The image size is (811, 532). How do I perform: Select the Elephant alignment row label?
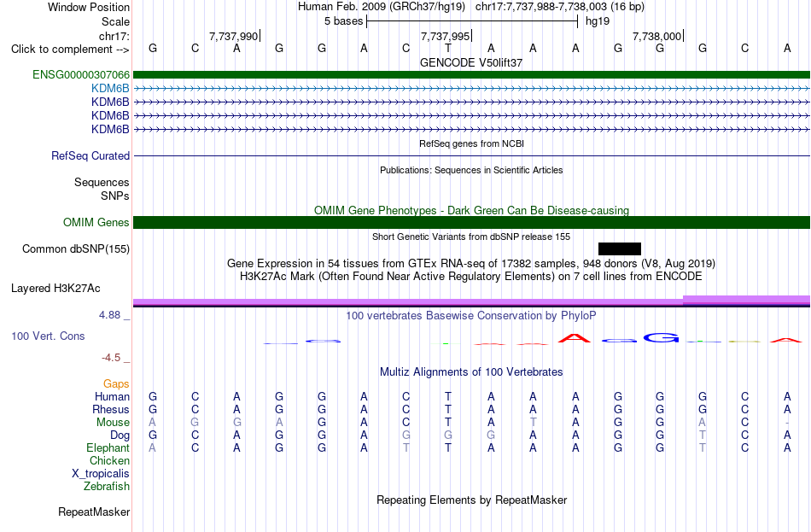click(x=108, y=448)
